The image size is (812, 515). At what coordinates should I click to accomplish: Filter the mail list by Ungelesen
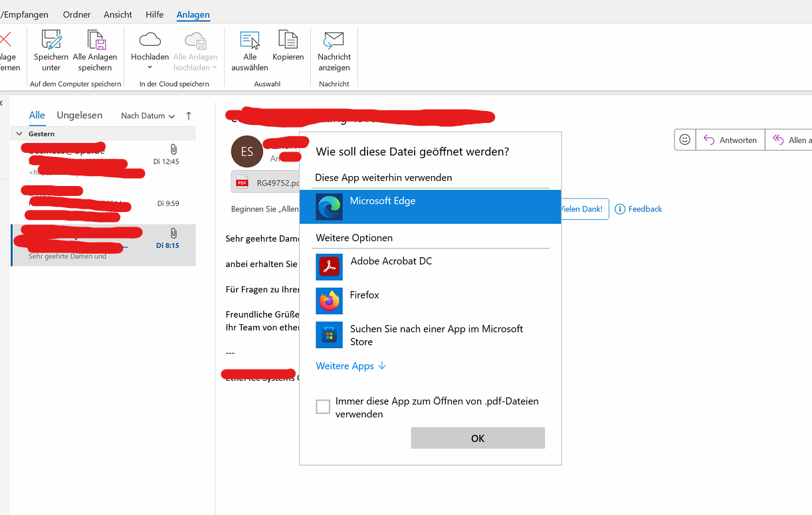(80, 116)
